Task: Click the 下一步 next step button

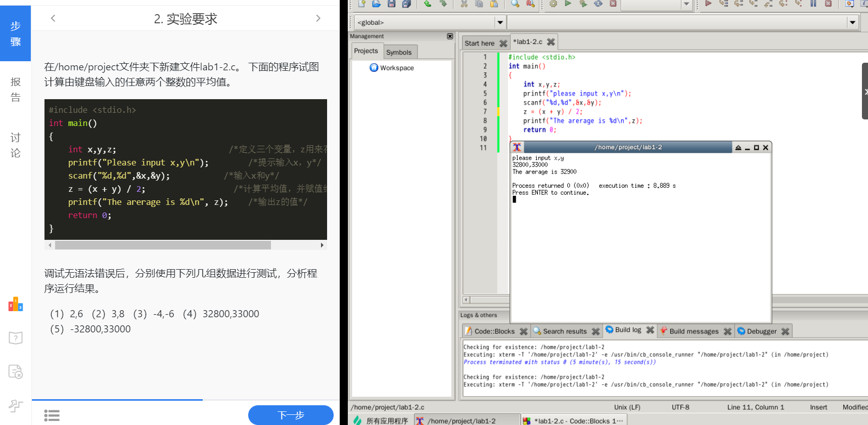Action: pyautogui.click(x=291, y=415)
